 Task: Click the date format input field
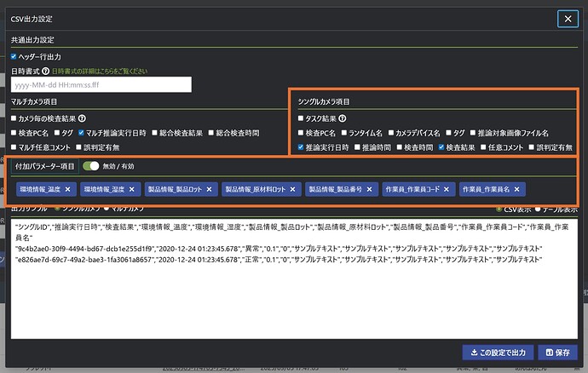101,84
